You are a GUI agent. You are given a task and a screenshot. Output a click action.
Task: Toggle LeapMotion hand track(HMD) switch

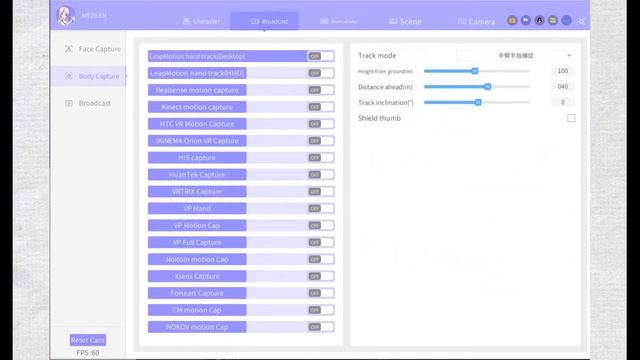(x=321, y=73)
